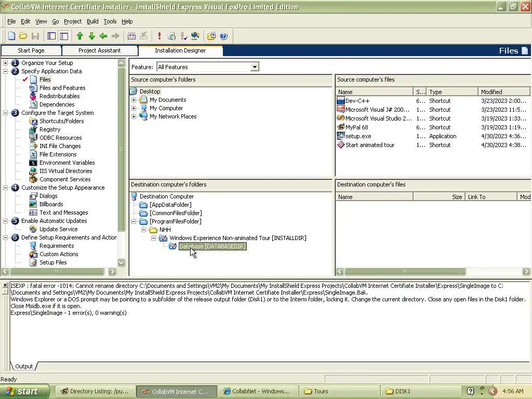Viewport: 532px width, 399px height.
Task: Click the Windows Start button
Action: pyautogui.click(x=25, y=391)
